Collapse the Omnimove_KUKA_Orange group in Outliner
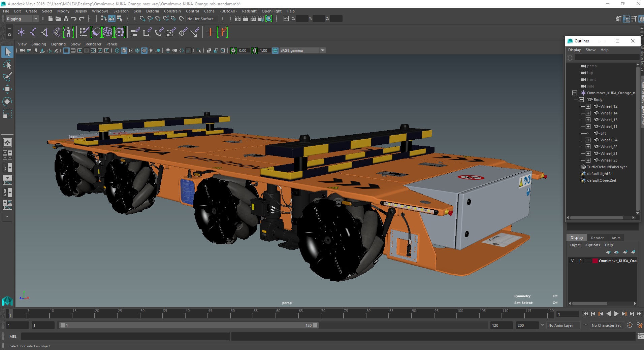Image resolution: width=644 pixels, height=350 pixels. point(575,93)
